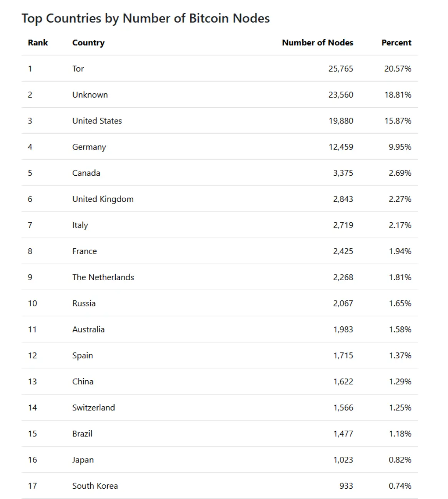Click Brazil's node count 1,477
The image size is (448, 499).
[343, 434]
